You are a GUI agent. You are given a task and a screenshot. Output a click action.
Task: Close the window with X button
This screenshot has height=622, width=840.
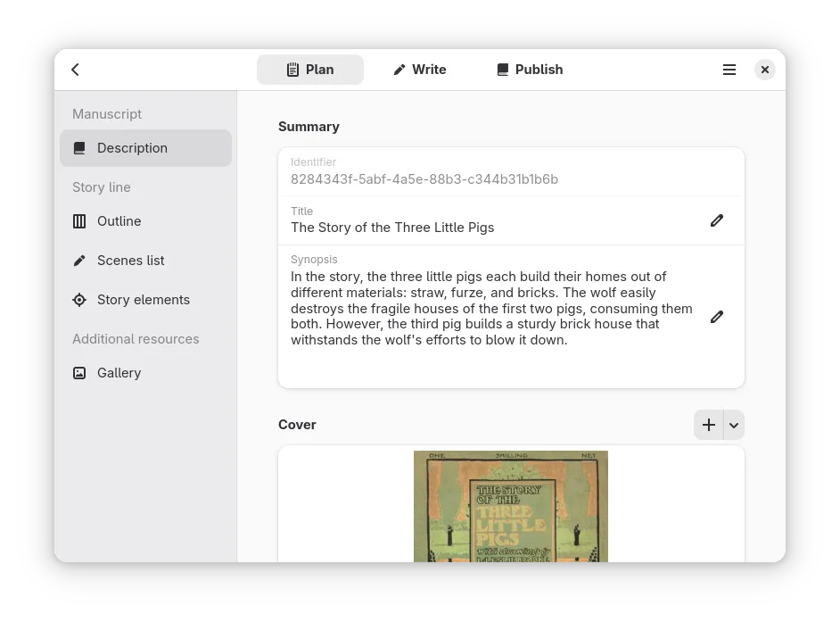coord(764,70)
